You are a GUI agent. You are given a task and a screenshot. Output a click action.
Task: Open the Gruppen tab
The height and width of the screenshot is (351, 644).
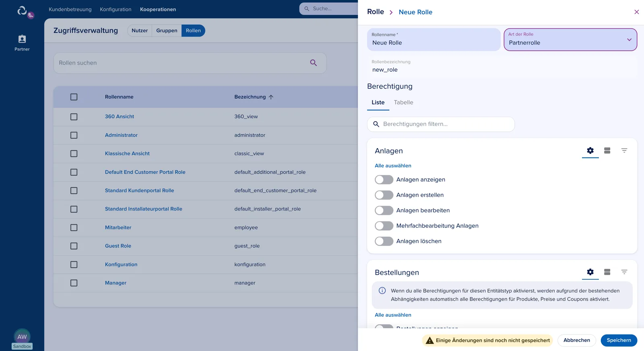tap(167, 31)
